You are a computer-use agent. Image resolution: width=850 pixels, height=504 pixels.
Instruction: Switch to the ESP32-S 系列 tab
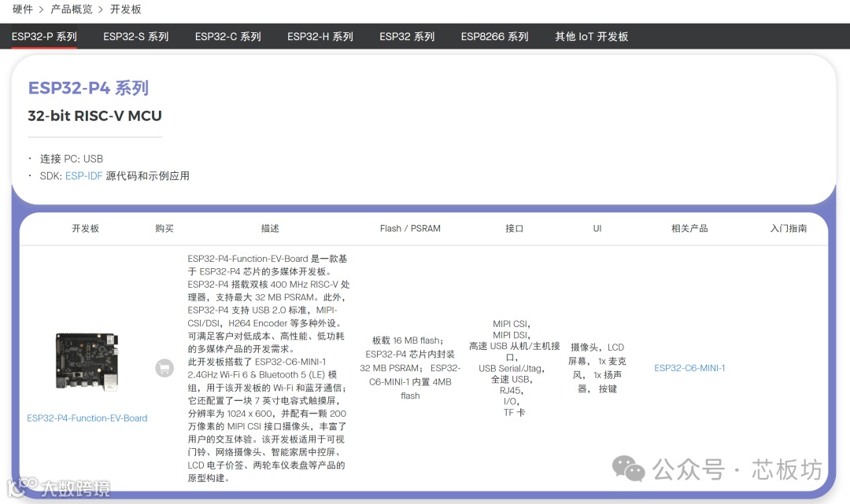coord(136,36)
